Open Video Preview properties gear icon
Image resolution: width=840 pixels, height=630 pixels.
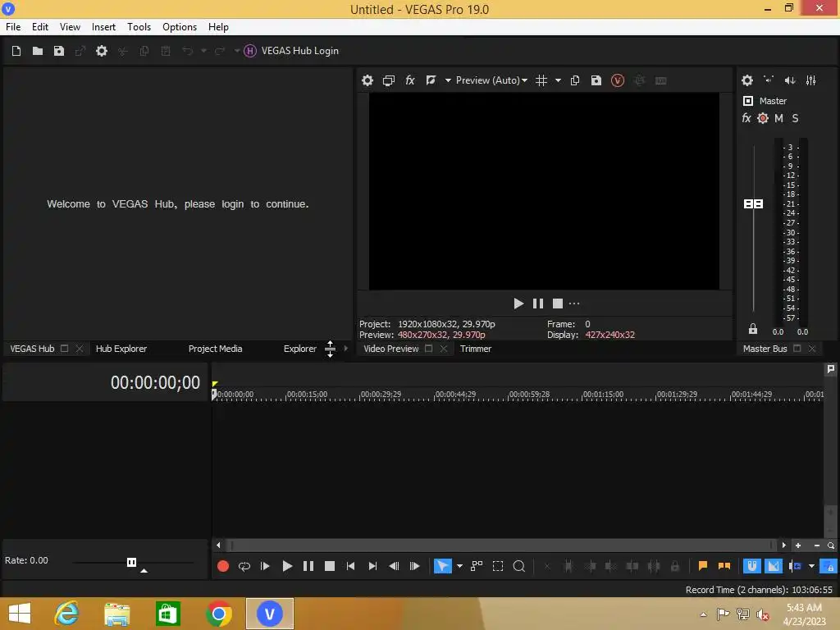point(367,80)
